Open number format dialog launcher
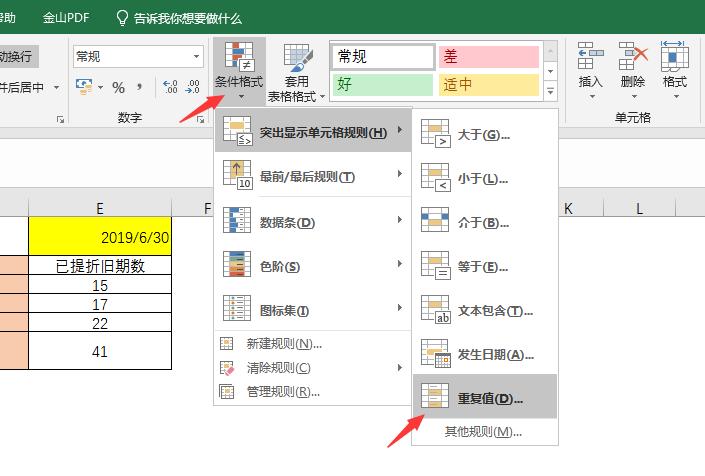 tap(201, 120)
